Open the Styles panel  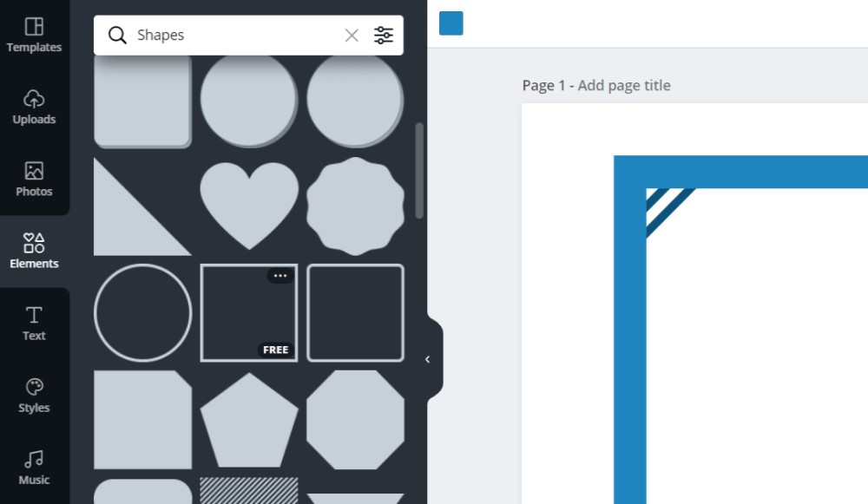click(x=34, y=396)
